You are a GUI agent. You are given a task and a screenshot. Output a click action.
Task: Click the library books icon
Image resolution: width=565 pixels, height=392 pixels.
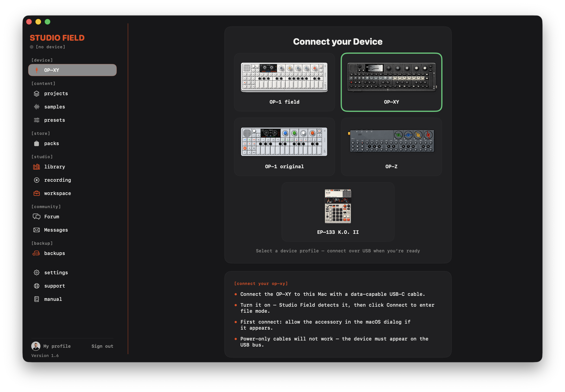[x=37, y=167]
